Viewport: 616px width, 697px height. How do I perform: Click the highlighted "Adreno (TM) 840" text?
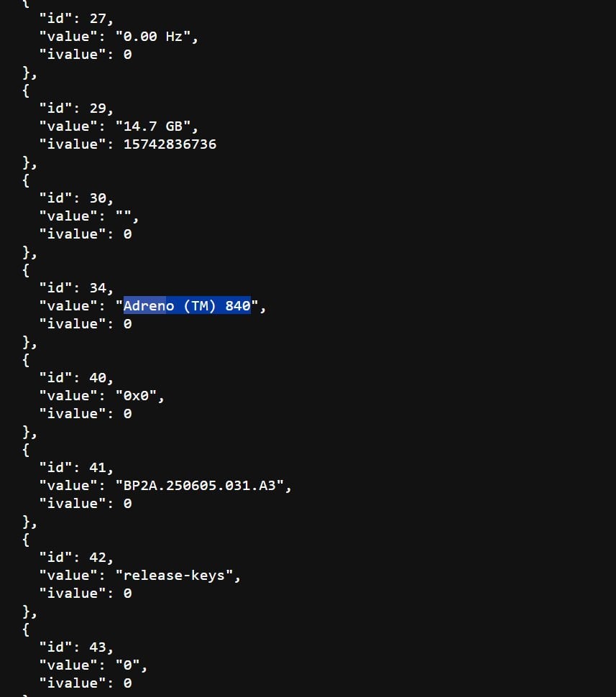point(187,306)
